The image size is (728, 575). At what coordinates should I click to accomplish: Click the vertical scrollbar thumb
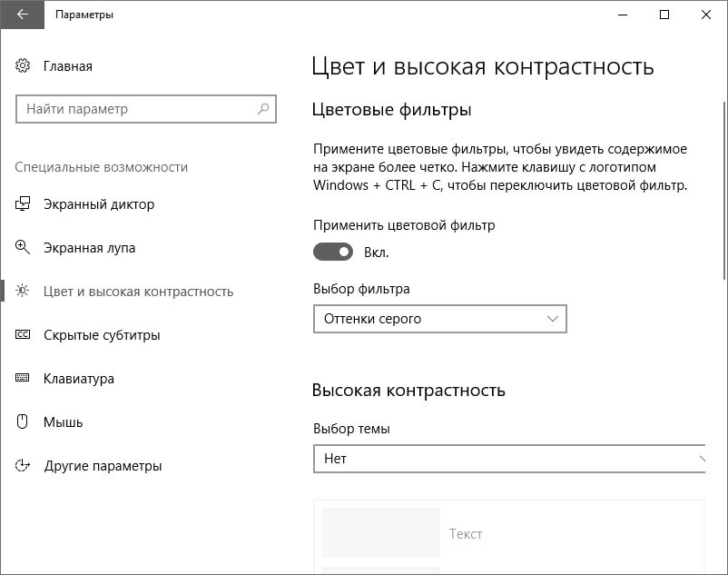[x=724, y=191]
